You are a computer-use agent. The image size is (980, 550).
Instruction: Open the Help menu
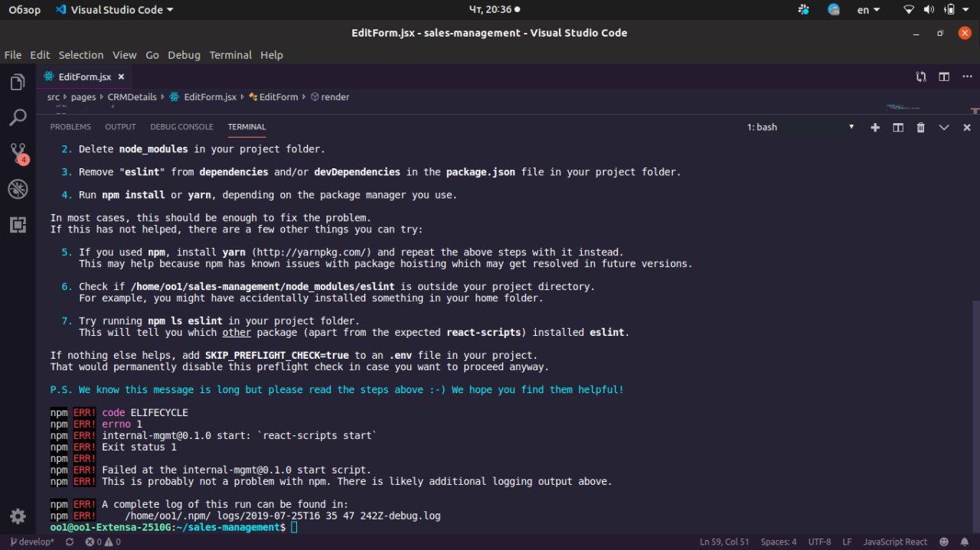pyautogui.click(x=272, y=55)
